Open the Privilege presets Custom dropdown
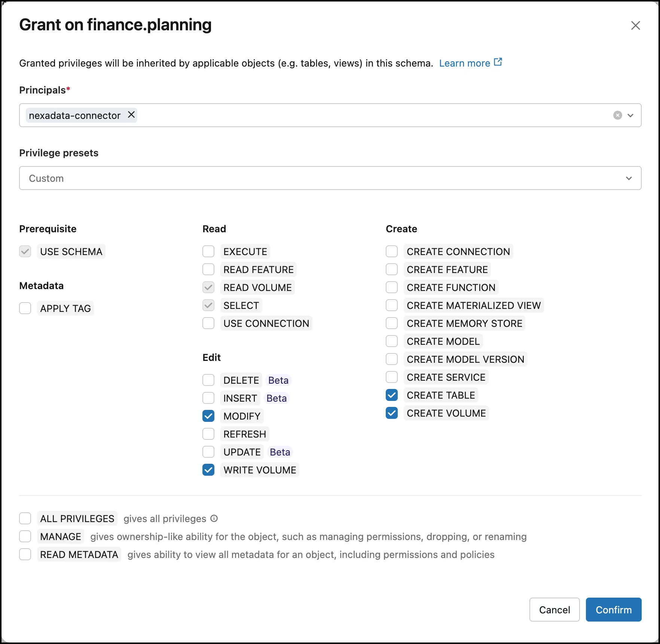The width and height of the screenshot is (660, 644). click(330, 178)
